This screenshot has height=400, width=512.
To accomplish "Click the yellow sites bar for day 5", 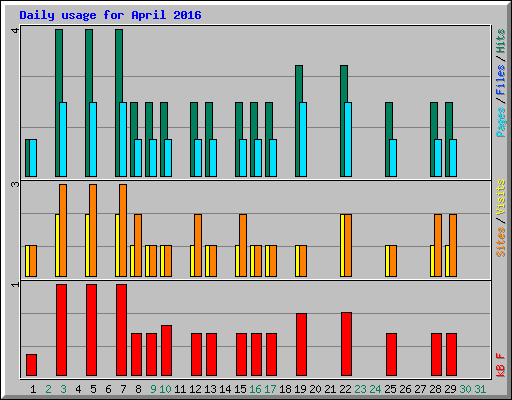I will click(87, 245).
